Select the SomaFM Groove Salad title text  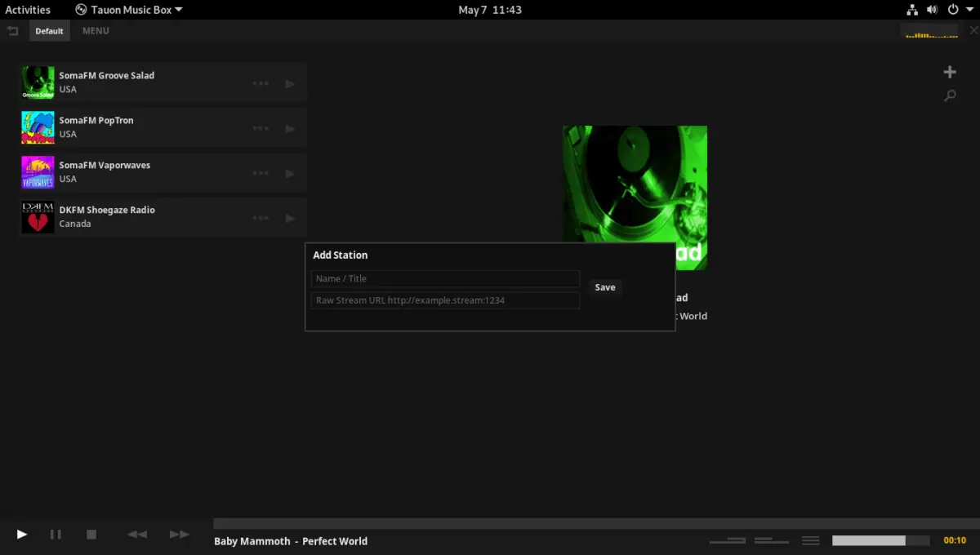tap(106, 75)
